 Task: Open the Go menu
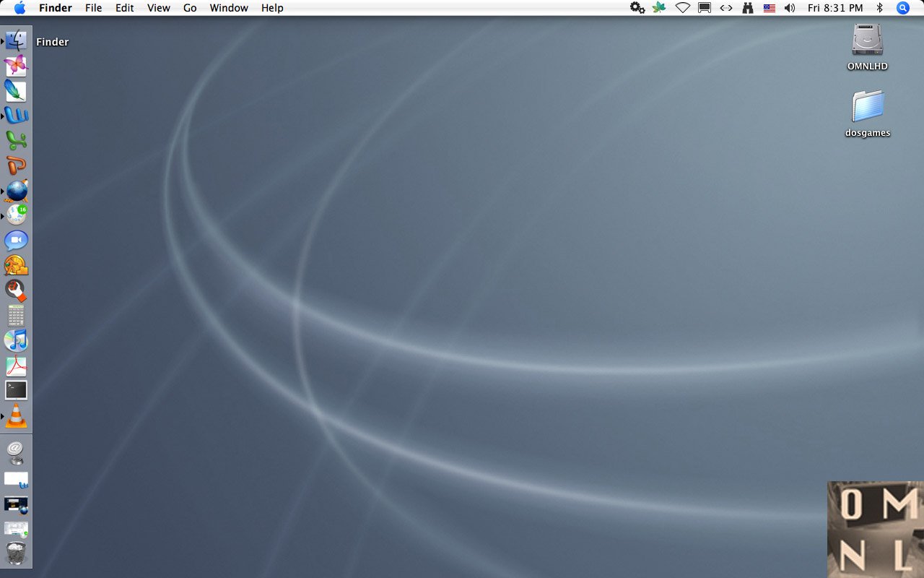[x=189, y=8]
